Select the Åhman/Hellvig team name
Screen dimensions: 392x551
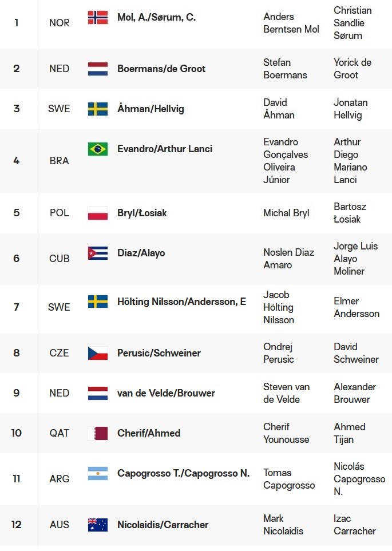[151, 109]
